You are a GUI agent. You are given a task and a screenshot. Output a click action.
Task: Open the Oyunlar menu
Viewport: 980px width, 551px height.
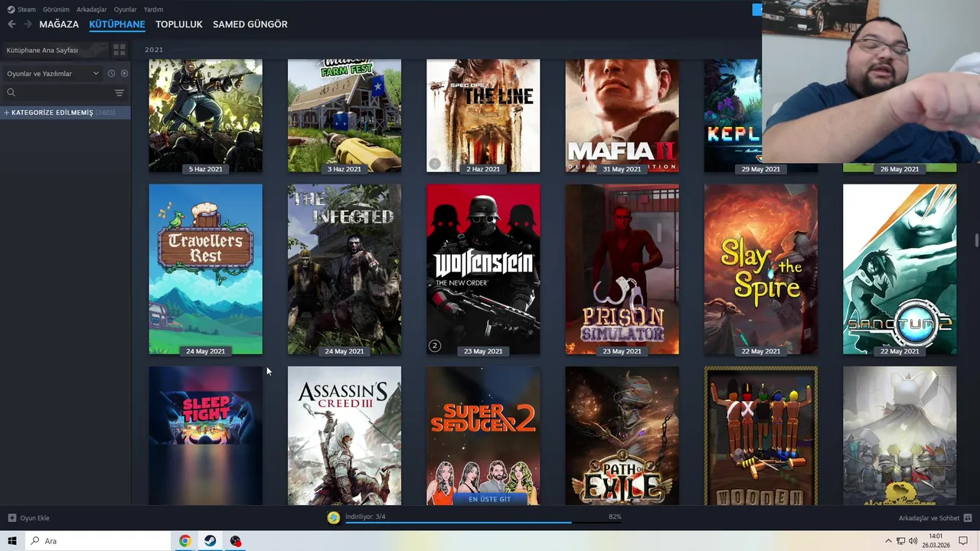(126, 9)
